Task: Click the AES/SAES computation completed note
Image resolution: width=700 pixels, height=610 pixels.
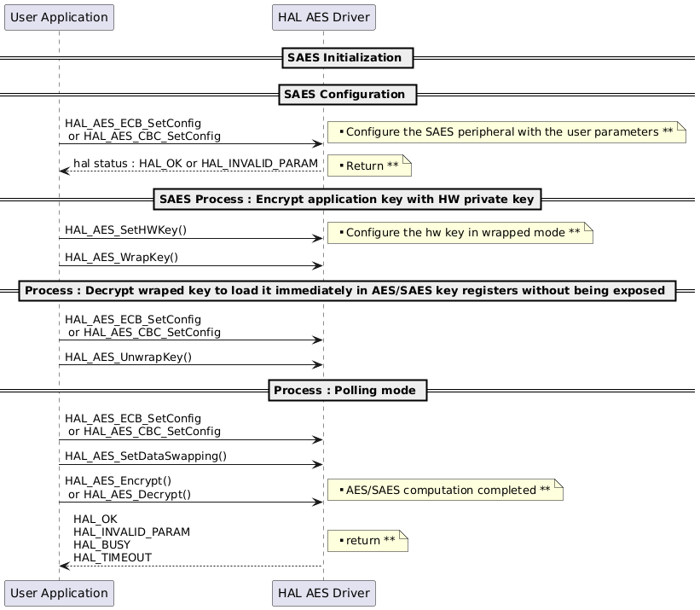Action: click(443, 490)
